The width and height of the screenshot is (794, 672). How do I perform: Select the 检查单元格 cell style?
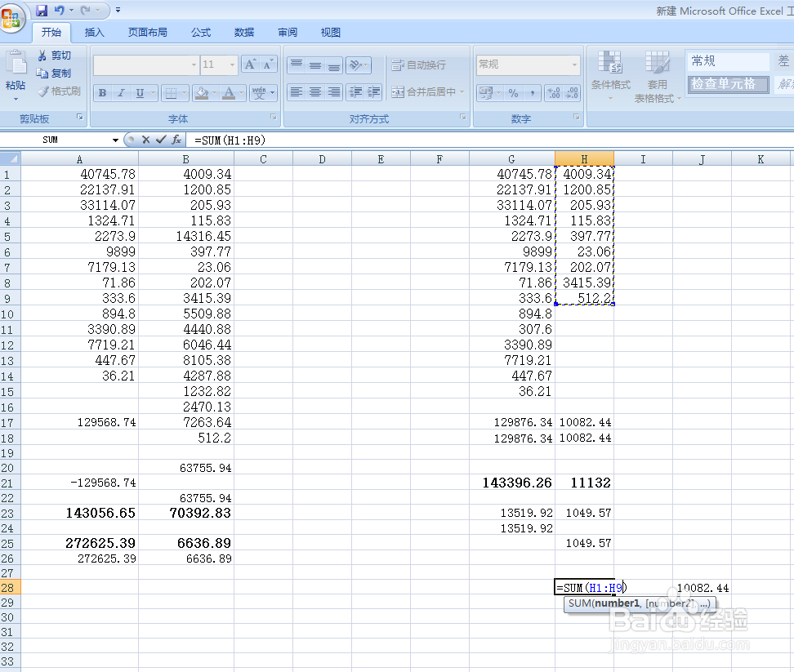pyautogui.click(x=728, y=84)
